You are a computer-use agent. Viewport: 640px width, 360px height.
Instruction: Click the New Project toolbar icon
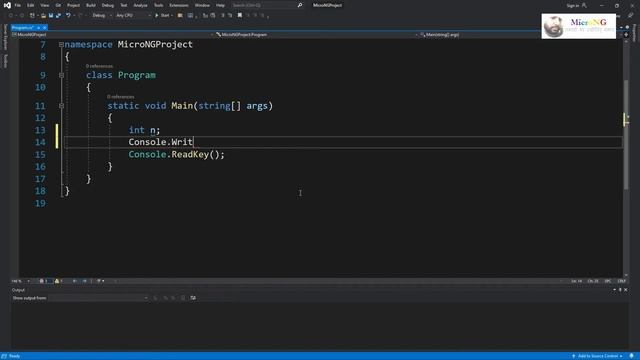pyautogui.click(x=32, y=16)
